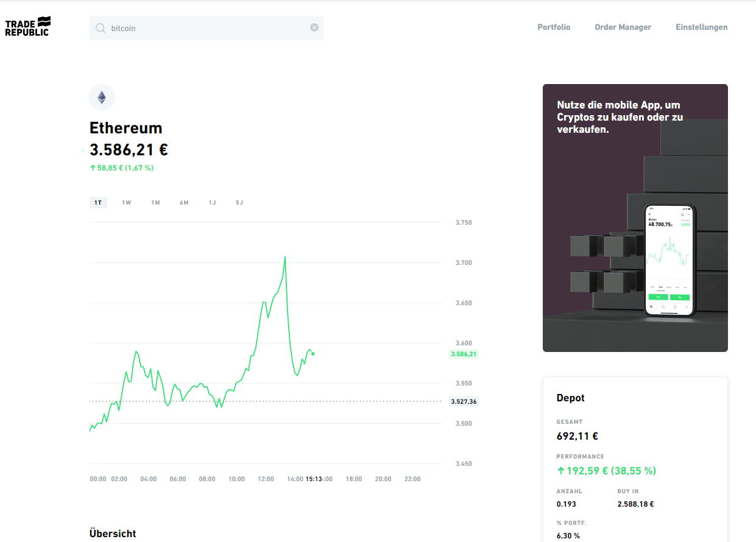Select the 1M chart range
The image size is (756, 542).
pos(155,202)
